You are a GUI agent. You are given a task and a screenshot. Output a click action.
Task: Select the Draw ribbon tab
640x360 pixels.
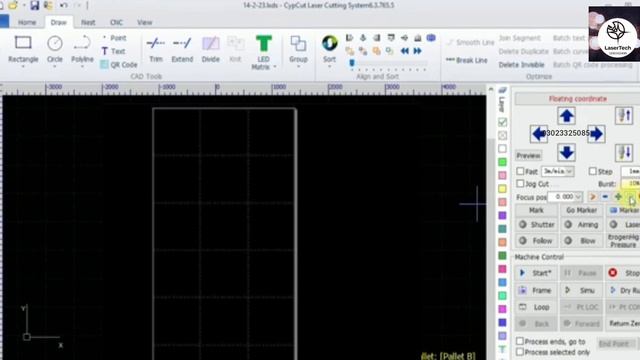[x=58, y=22]
